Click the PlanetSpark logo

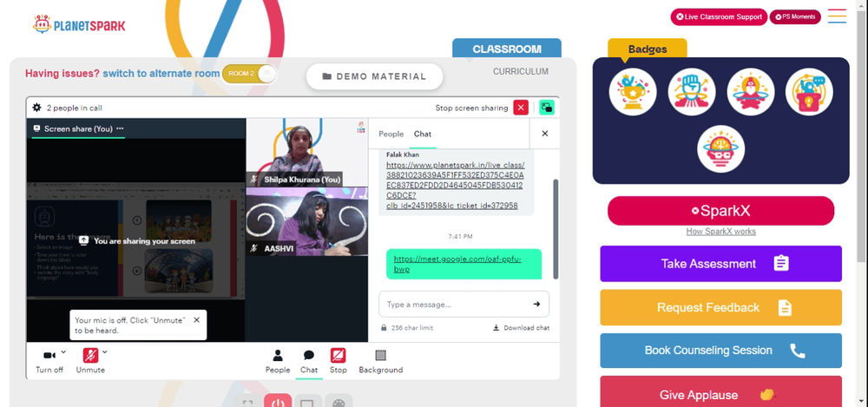coord(79,25)
